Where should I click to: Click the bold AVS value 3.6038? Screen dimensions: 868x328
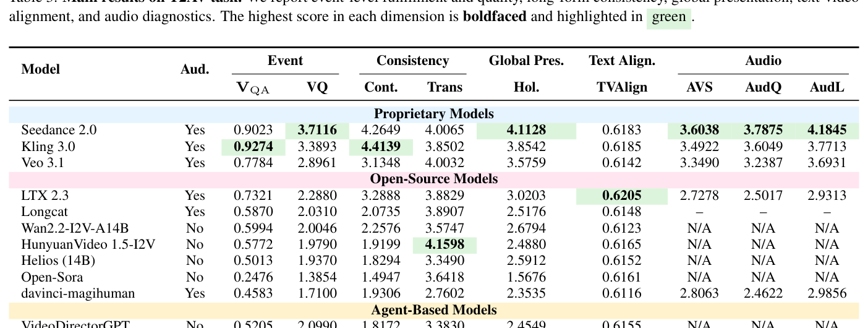click(x=699, y=130)
